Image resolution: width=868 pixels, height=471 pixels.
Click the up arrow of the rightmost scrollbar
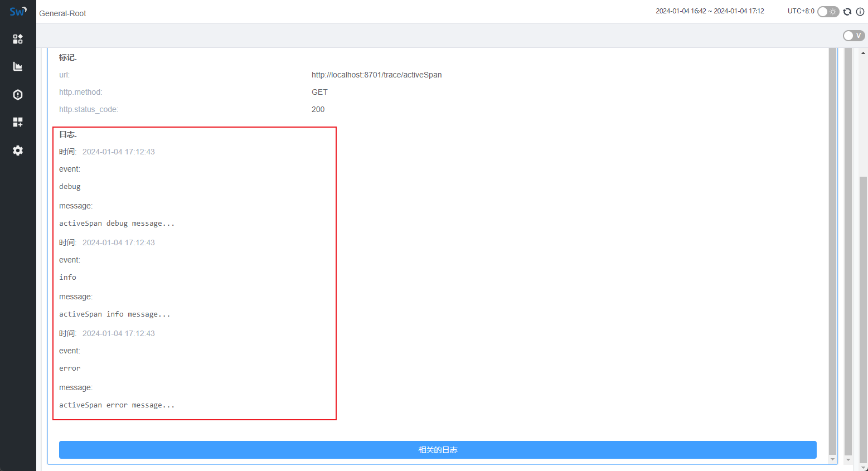click(863, 53)
